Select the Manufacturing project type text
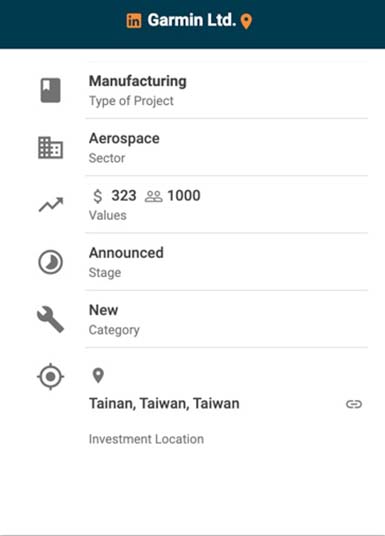 point(138,81)
